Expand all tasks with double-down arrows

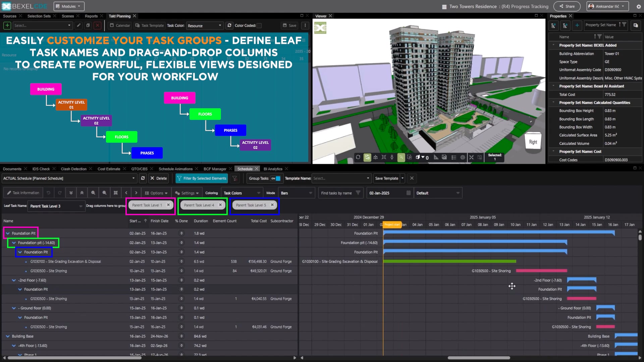click(71, 193)
